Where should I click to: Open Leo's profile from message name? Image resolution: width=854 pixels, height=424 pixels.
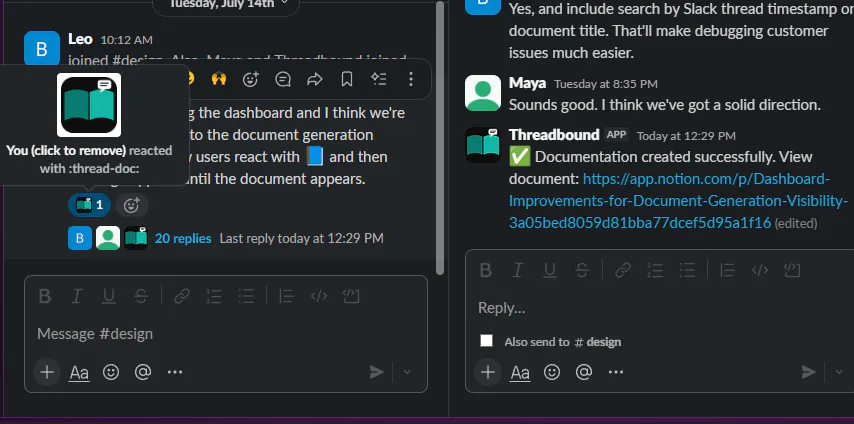coord(81,39)
